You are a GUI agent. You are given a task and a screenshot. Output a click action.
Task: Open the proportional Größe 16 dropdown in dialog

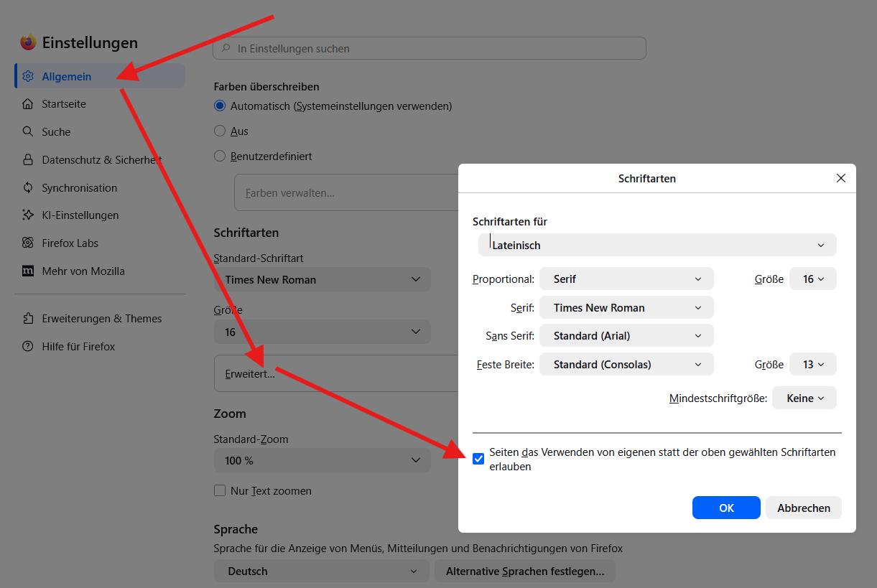pyautogui.click(x=813, y=279)
